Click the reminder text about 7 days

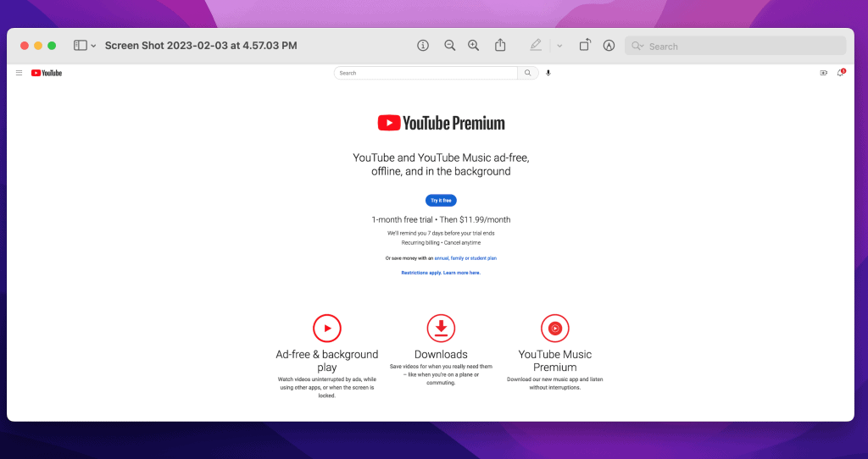(x=441, y=234)
